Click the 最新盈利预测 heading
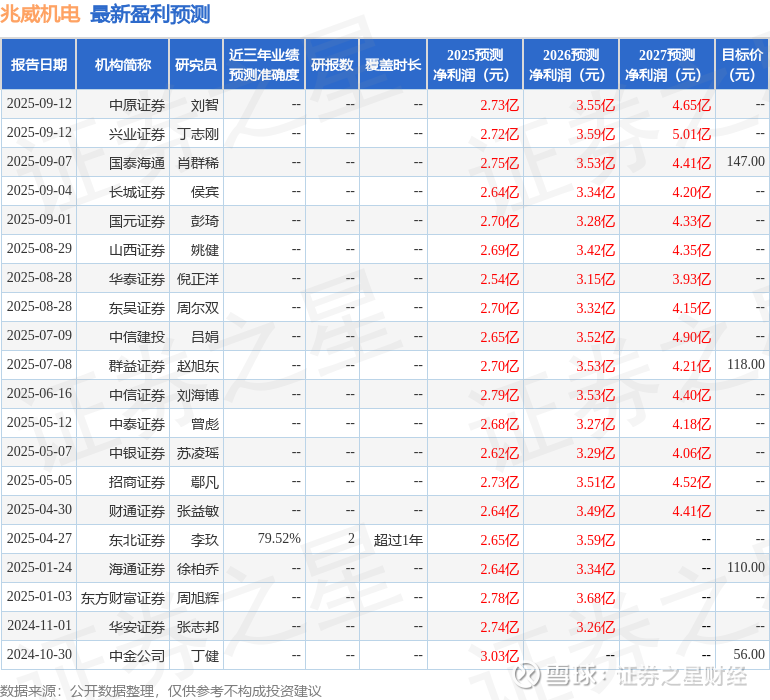 pyautogui.click(x=150, y=14)
